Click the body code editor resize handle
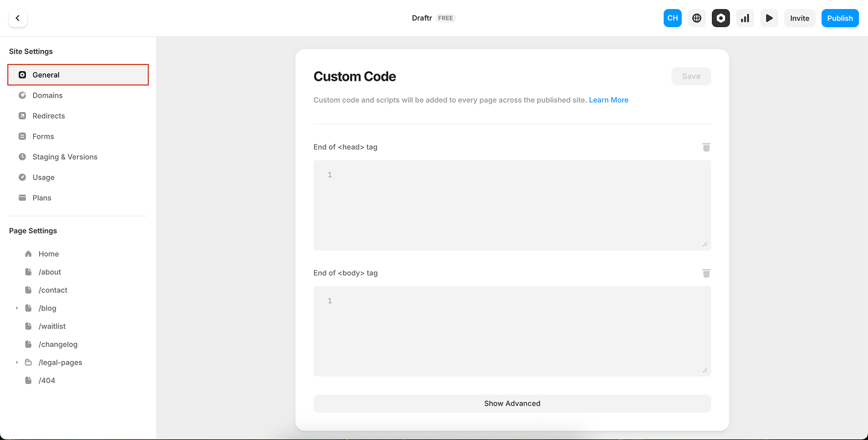This screenshot has height=440, width=868. click(705, 369)
